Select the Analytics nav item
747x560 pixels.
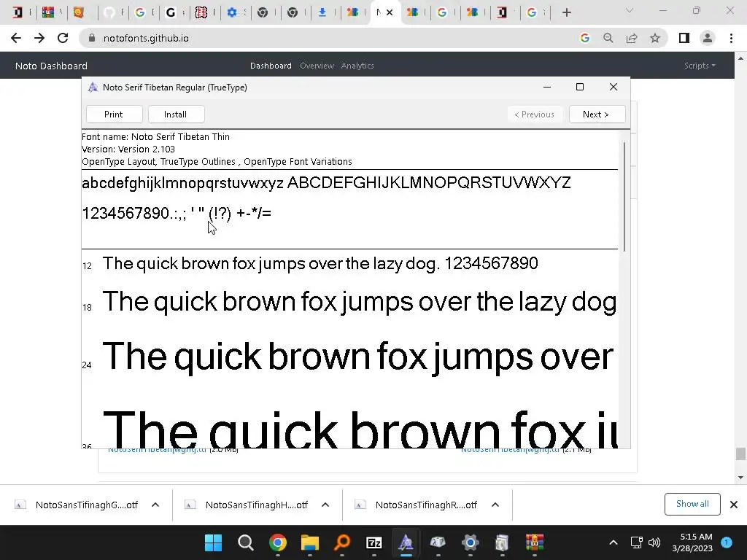click(x=357, y=66)
